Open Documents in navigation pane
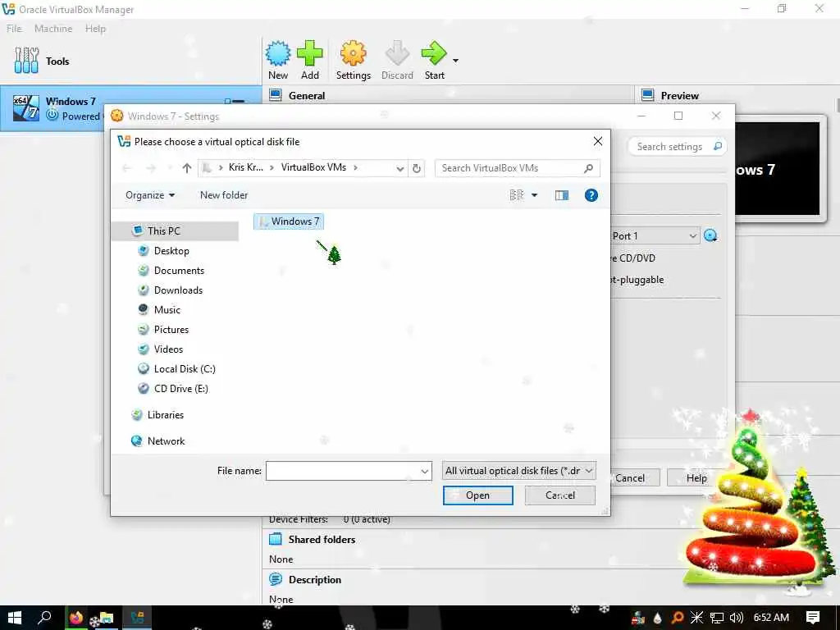 [x=178, y=271]
